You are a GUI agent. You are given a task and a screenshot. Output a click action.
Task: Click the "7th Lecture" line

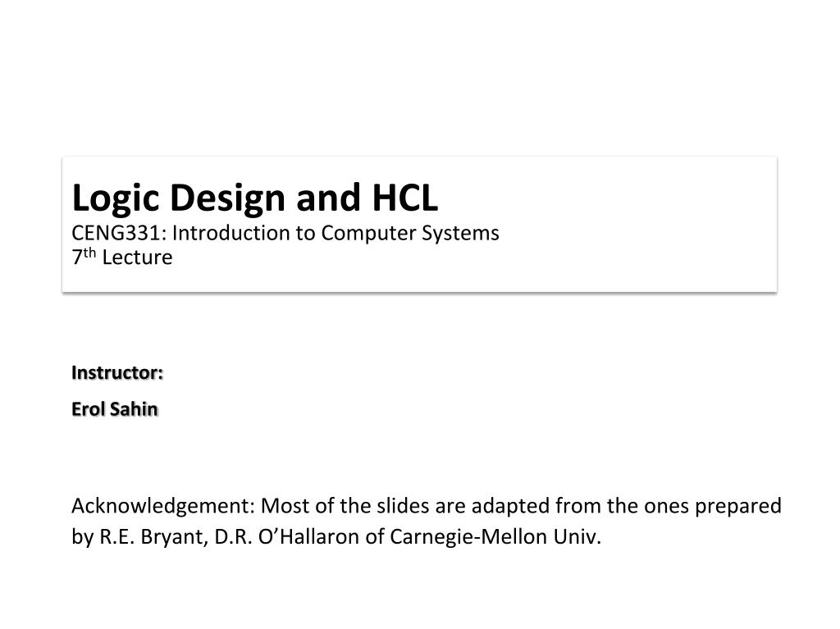122,258
